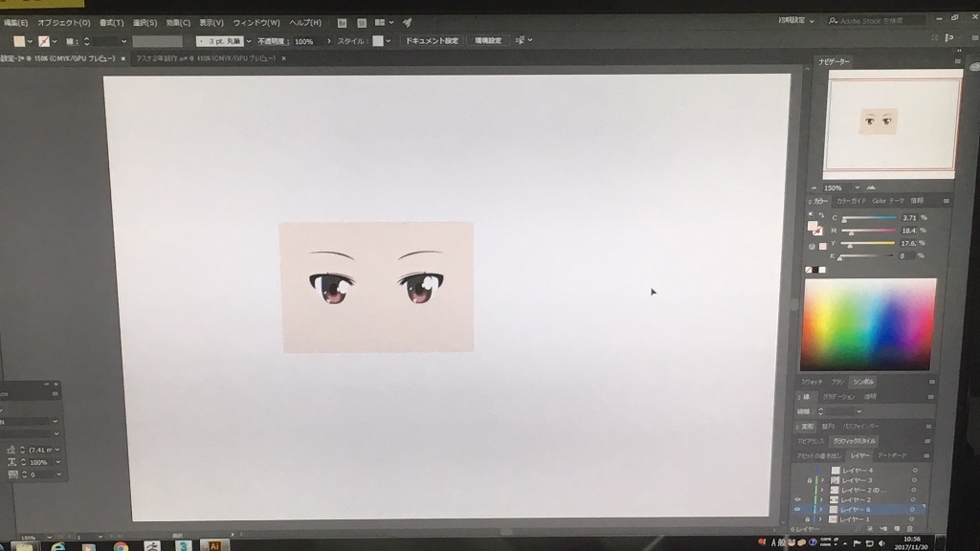Toggle visibility of レイヤー 2
Screen dimensions: 980x551
[798, 499]
